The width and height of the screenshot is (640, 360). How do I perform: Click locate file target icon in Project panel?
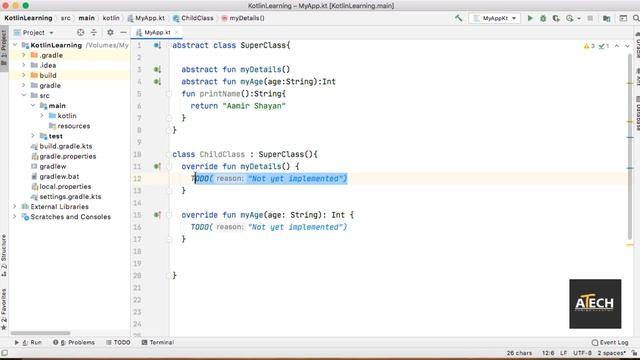pyautogui.click(x=80, y=32)
